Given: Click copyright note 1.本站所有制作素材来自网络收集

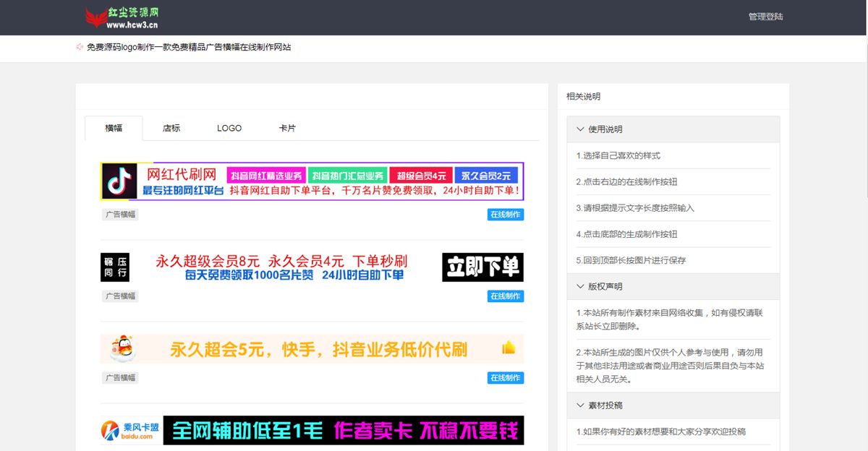Looking at the screenshot, I should pos(670,319).
